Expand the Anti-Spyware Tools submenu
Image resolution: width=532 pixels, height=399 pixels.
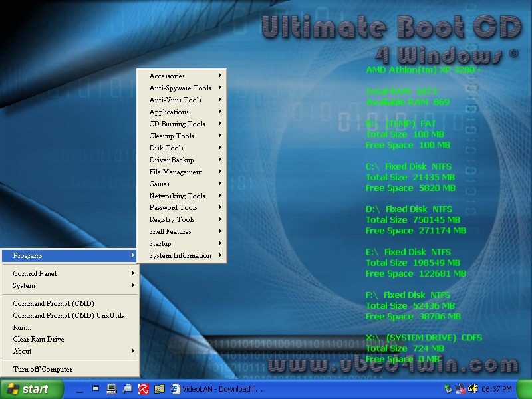click(181, 88)
